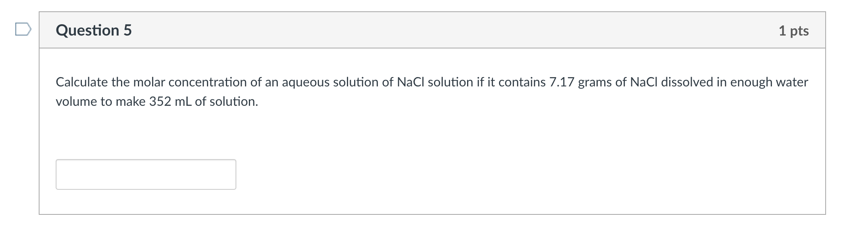This screenshot has height=235, width=868.
Task: Flag Question 5 with the bookmark icon
Action: pyautogui.click(x=23, y=29)
